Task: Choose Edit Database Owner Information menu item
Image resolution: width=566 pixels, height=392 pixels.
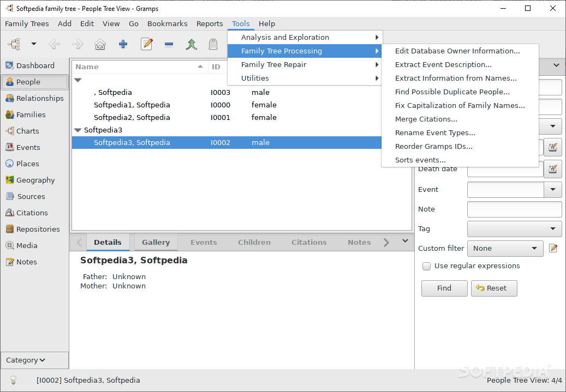Action: click(x=460, y=51)
